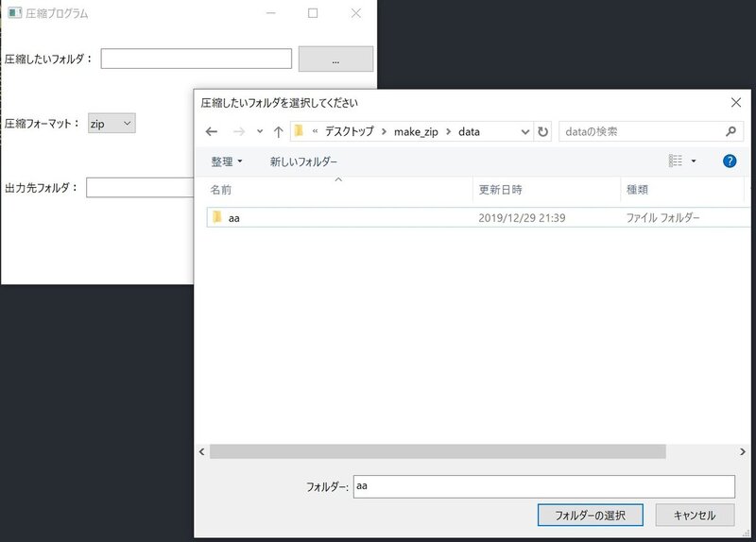Click the 圧縮プログラム window app icon

click(x=14, y=13)
